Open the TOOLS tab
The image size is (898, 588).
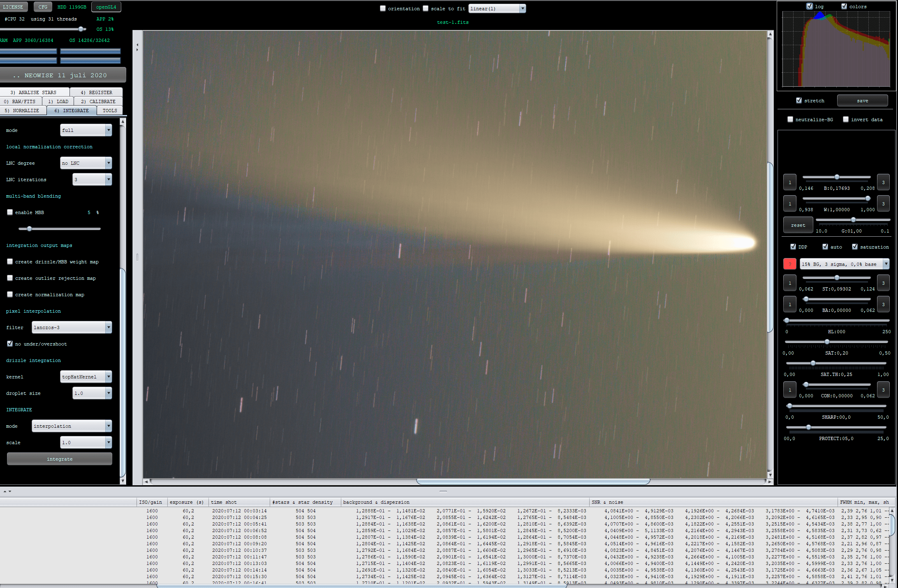[x=110, y=111]
